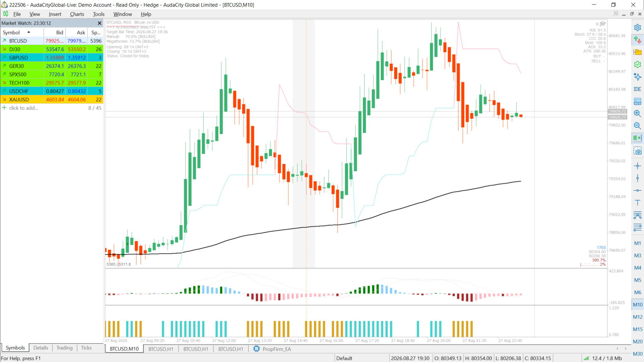Open the IDE editor button
Screen dimensions: 644x362
point(637,89)
